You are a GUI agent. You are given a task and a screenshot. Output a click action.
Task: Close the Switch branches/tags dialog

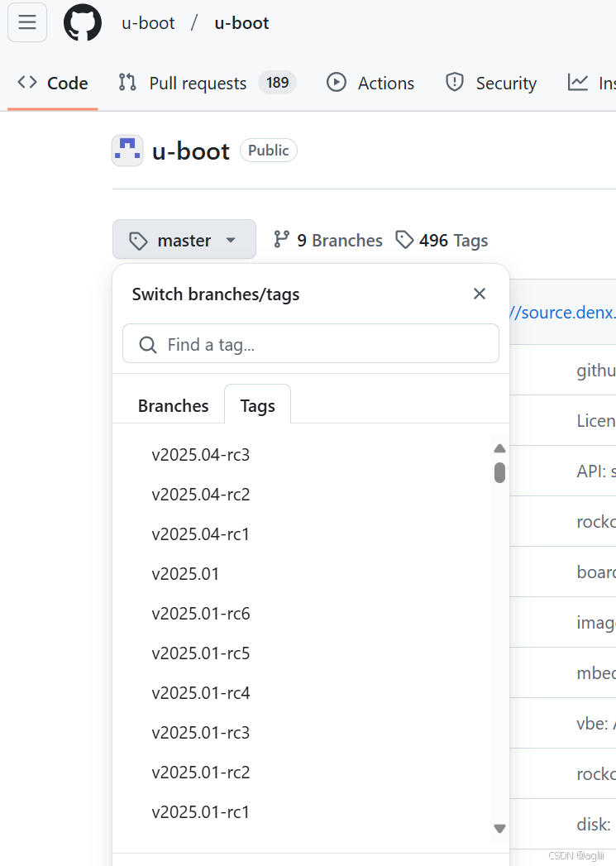coord(480,294)
